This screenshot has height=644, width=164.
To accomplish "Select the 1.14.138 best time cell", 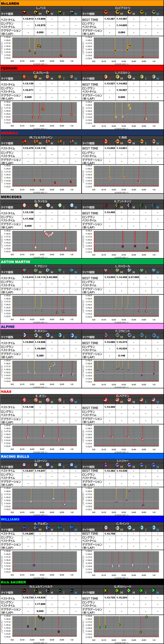I will coord(28,407).
